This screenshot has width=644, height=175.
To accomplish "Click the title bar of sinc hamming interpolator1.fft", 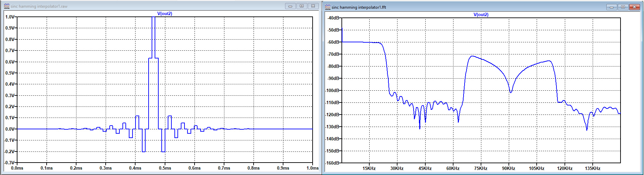I will coord(482,7).
